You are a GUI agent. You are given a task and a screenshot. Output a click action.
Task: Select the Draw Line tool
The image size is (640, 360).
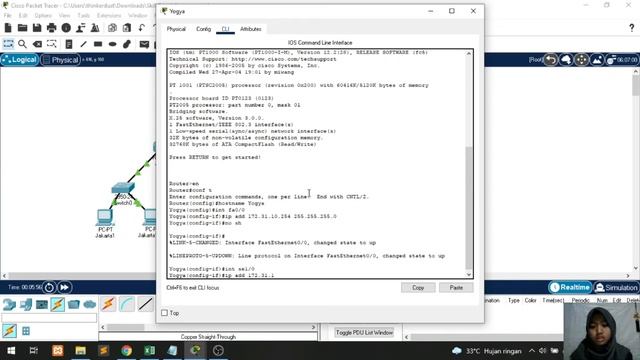click(x=83, y=44)
